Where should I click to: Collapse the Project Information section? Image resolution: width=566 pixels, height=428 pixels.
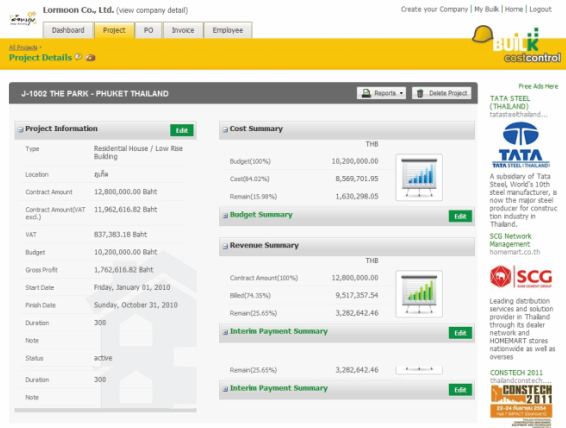tap(21, 130)
